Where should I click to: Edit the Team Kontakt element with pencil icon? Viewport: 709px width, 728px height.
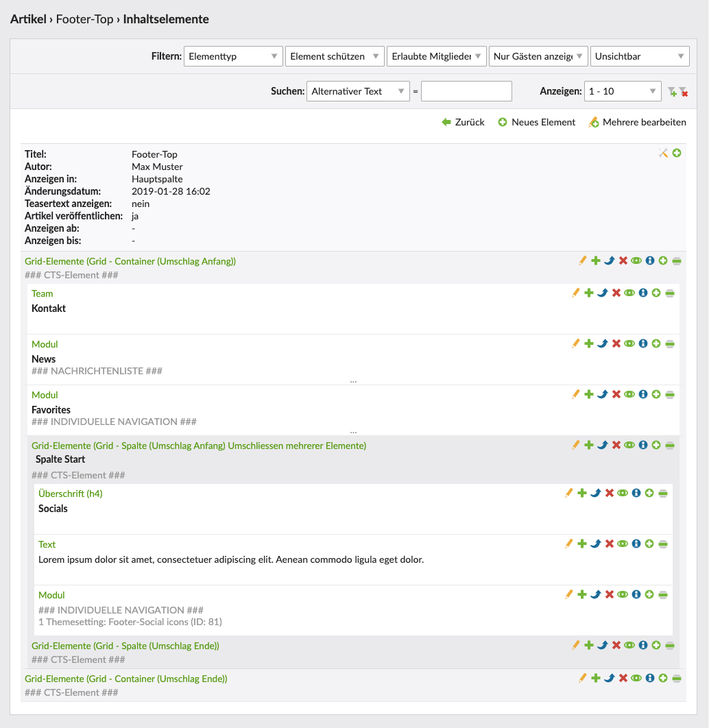[x=576, y=293]
